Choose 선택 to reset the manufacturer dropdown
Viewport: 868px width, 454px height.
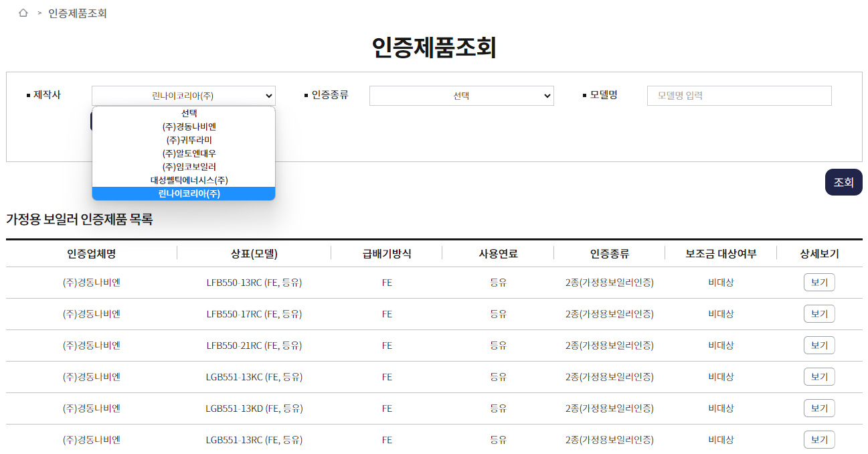[x=183, y=112]
